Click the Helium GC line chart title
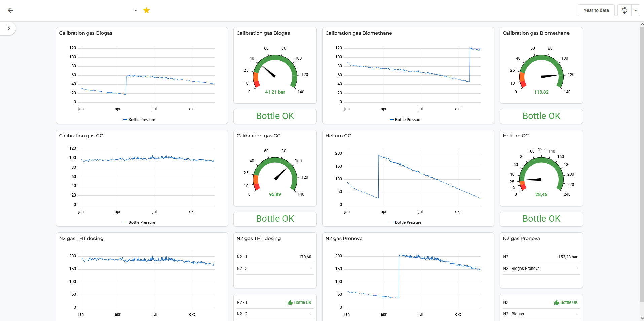Screen dimensions: 644x321 338,136
